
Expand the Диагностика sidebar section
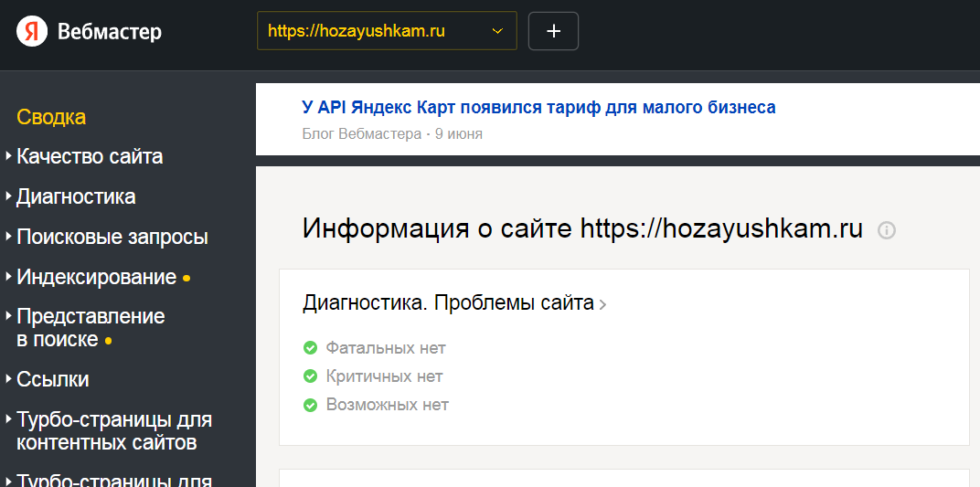click(76, 196)
